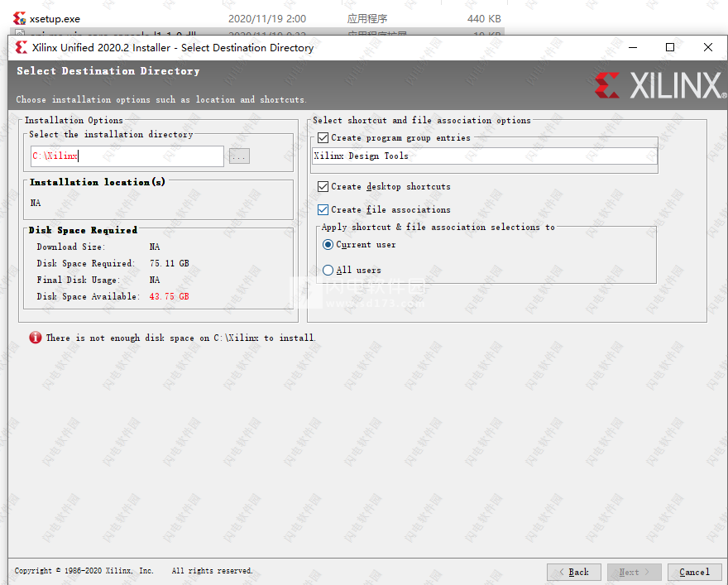Toggle Create file associations checkbox
The width and height of the screenshot is (728, 585).
pyautogui.click(x=323, y=210)
